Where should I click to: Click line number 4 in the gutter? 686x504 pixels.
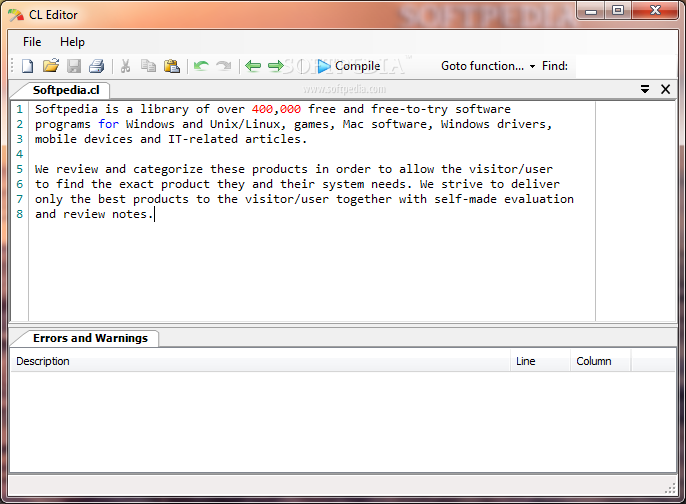click(x=19, y=154)
